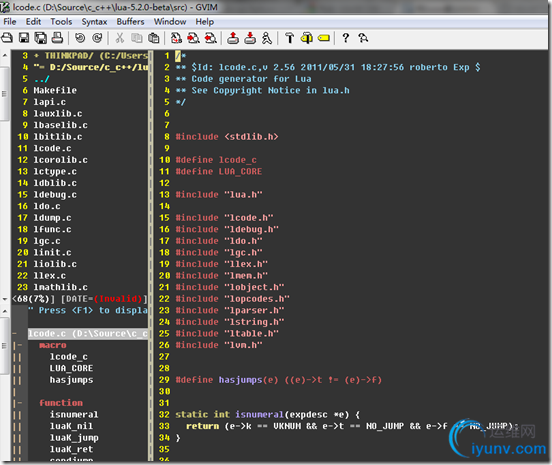This screenshot has width=552, height=465.
Task: Open lparser-adjacent file llex.c in explorer
Action: coord(49,276)
